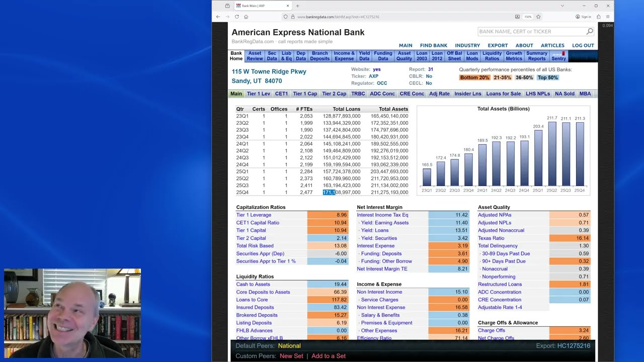Click the 23Q1 total assets value 165,450,140,000
Viewport: 644px width, 362px height.
coord(389,116)
